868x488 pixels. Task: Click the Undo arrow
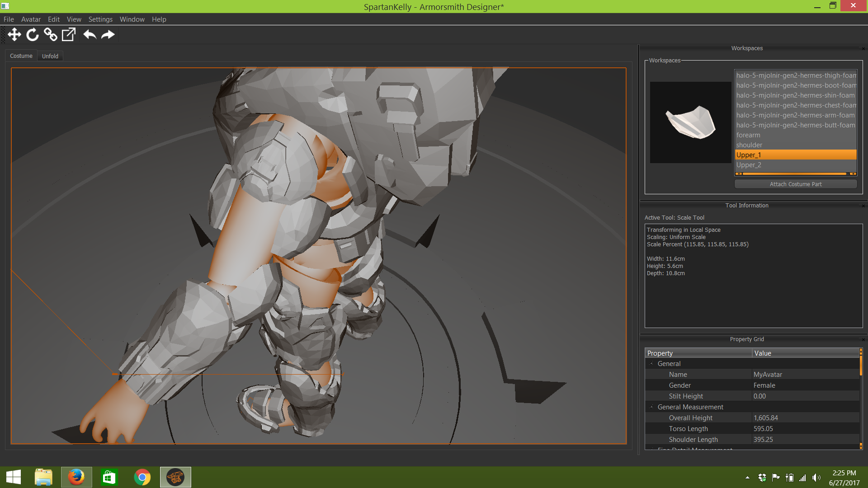click(x=90, y=35)
